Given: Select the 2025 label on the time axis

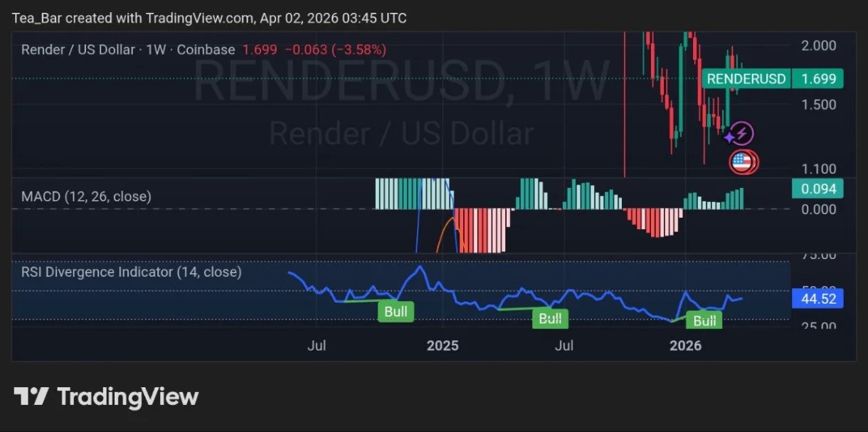Looking at the screenshot, I should tap(443, 346).
